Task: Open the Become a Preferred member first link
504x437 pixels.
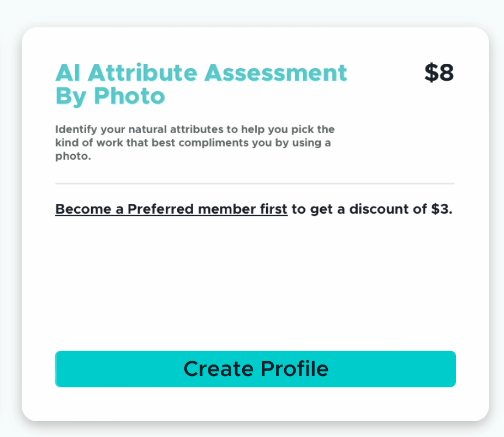Action: [x=171, y=209]
